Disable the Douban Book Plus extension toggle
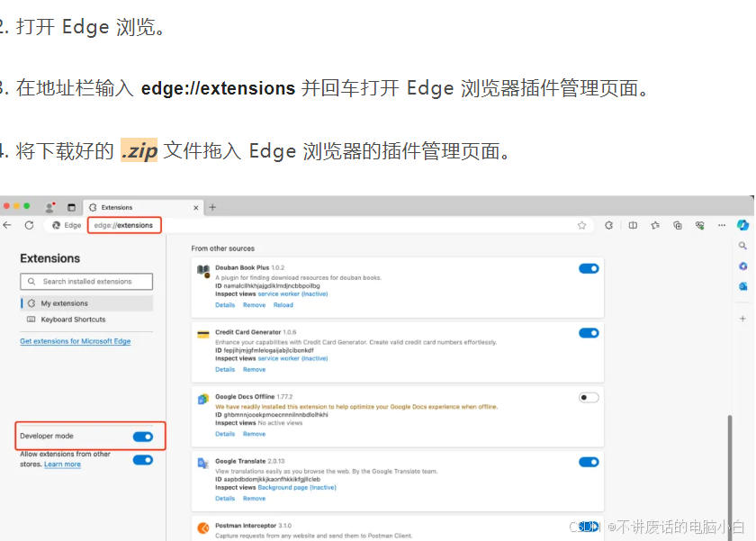Image resolution: width=756 pixels, height=541 pixels. point(589,268)
